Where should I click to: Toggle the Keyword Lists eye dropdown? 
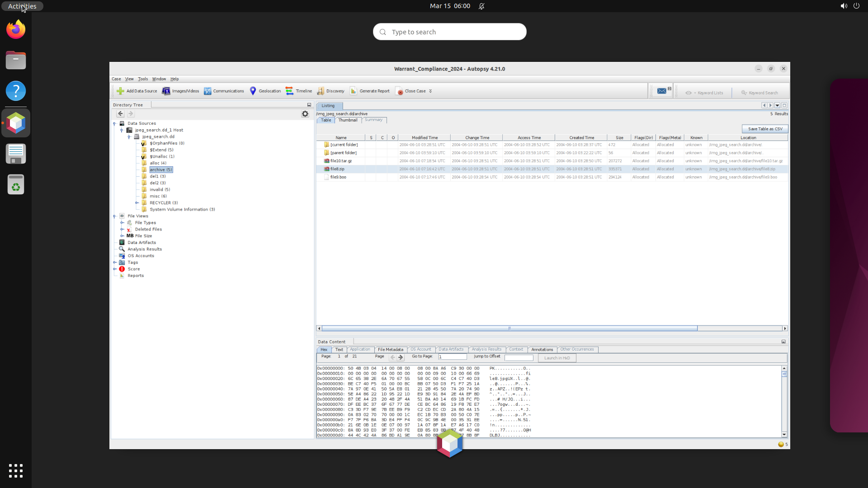(x=689, y=93)
